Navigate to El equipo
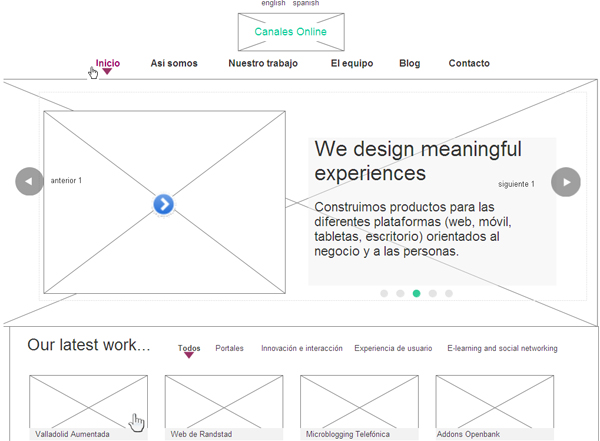600x441 pixels. [352, 63]
